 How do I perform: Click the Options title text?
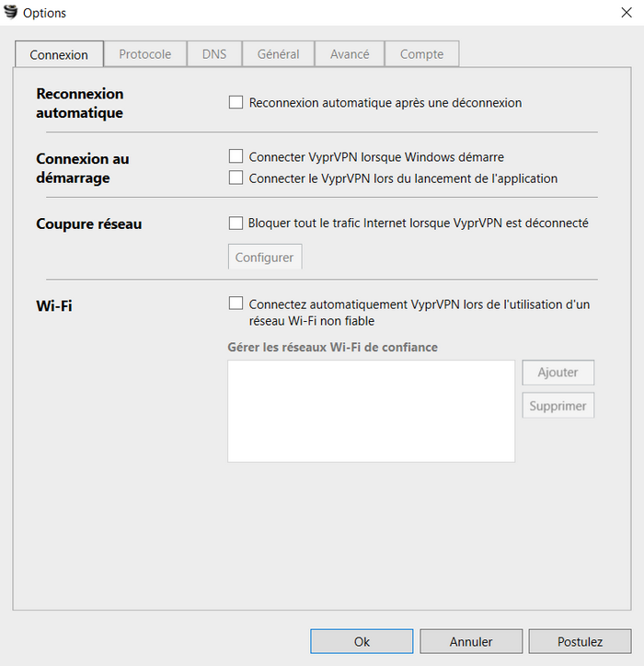pos(44,13)
